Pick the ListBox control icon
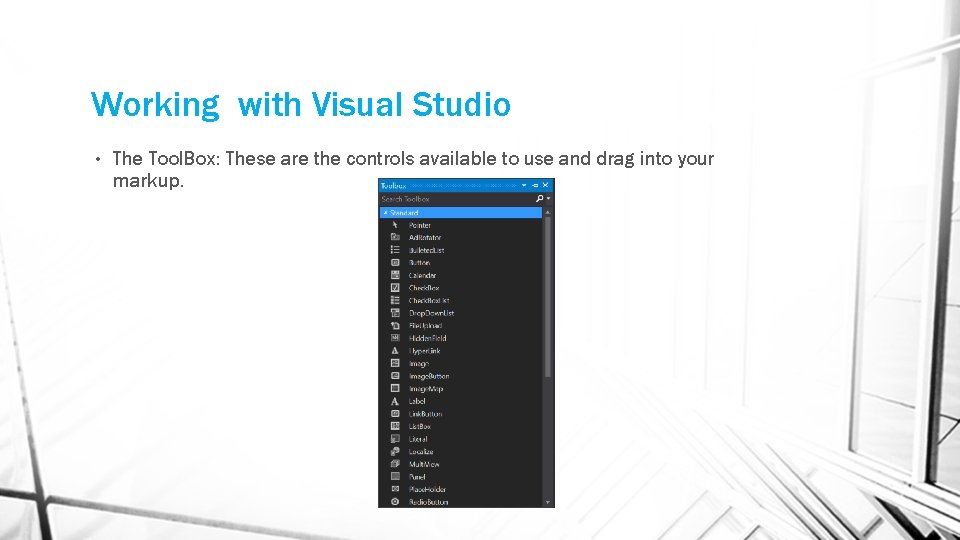The width and height of the screenshot is (960, 540). coord(395,426)
